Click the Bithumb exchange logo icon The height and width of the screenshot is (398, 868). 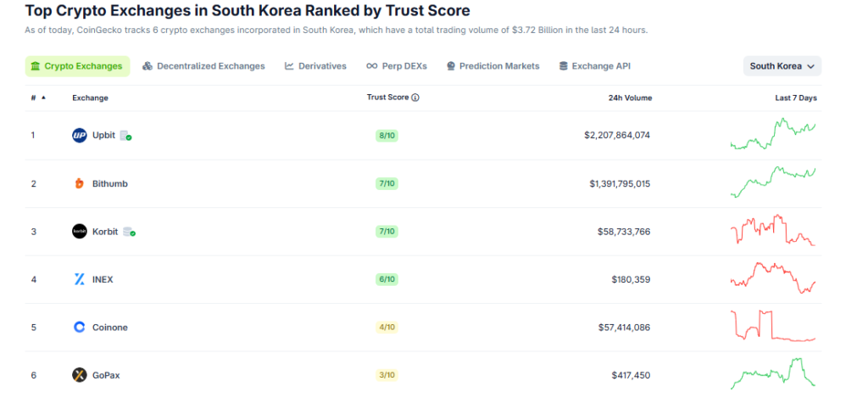click(x=80, y=183)
